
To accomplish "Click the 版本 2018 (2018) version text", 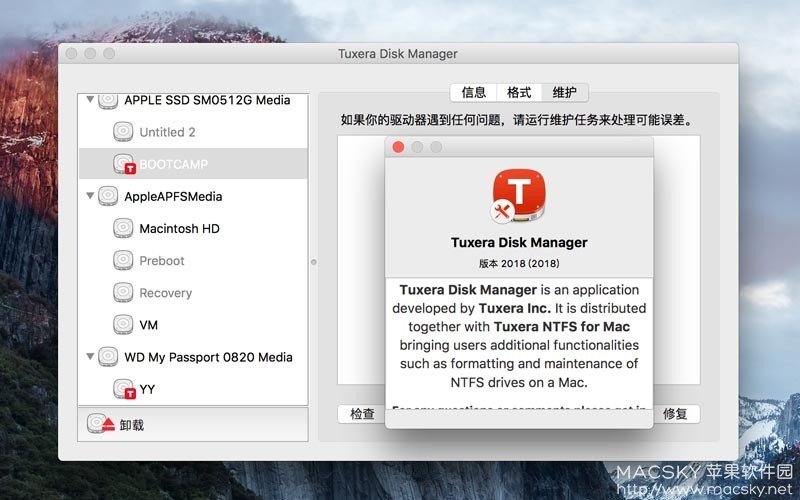I will 519,263.
